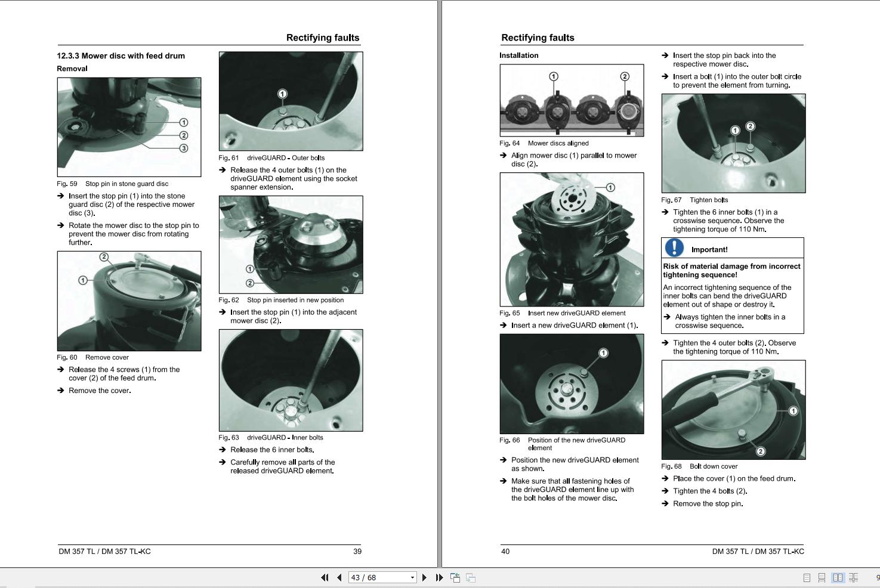Click the Fig. 59 stop pin photo
This screenshot has width=880, height=588.
[x=129, y=127]
